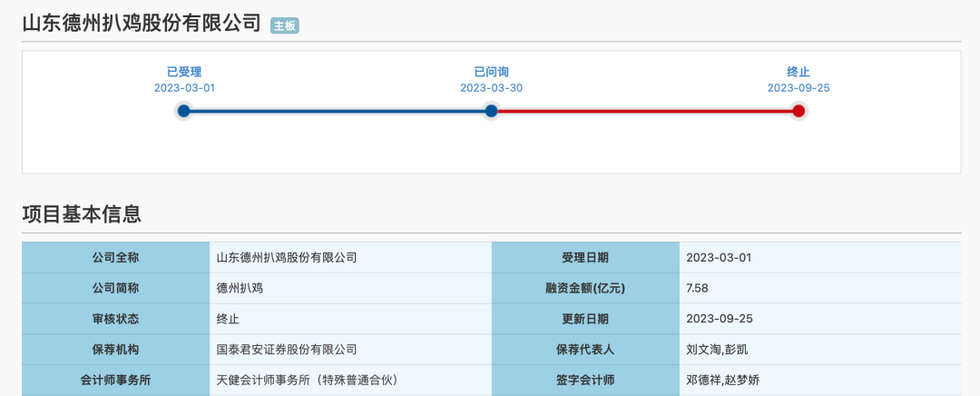Click the 更新日期 header cell
The height and width of the screenshot is (396, 980).
(x=585, y=319)
